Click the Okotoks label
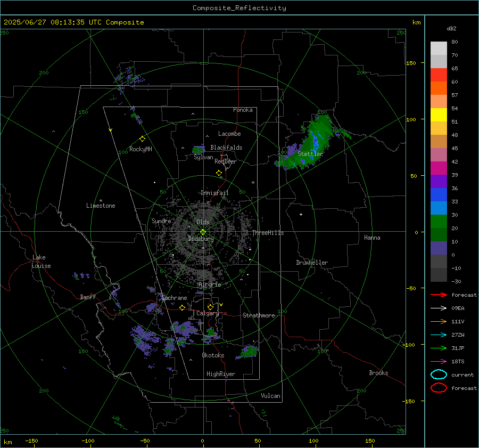The height and width of the screenshot is (448, 479). click(x=213, y=355)
